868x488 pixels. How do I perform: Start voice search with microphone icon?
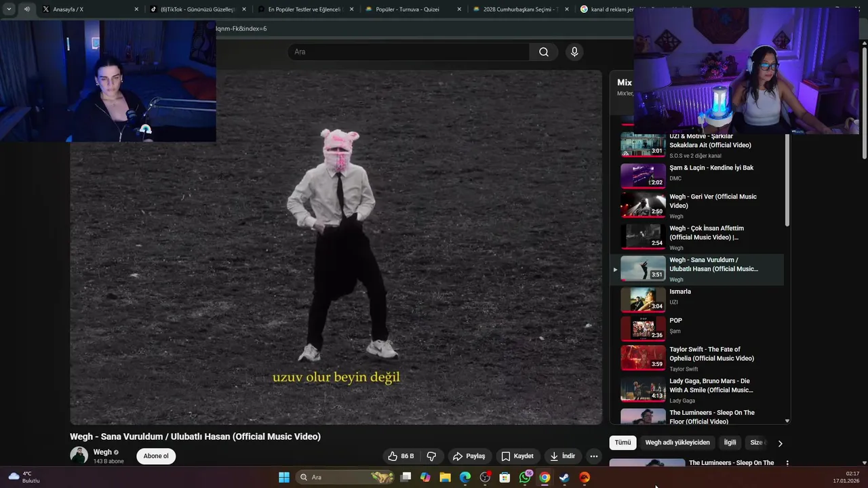click(x=574, y=52)
